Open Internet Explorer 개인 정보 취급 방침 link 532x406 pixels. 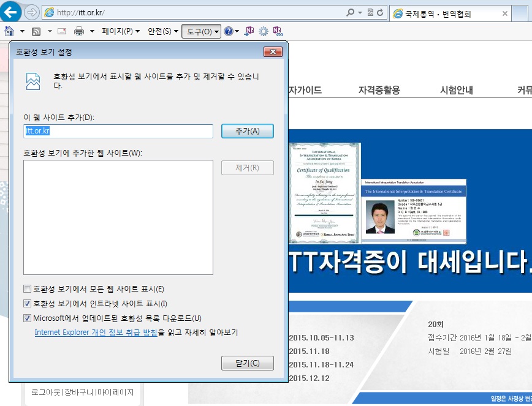(x=96, y=333)
